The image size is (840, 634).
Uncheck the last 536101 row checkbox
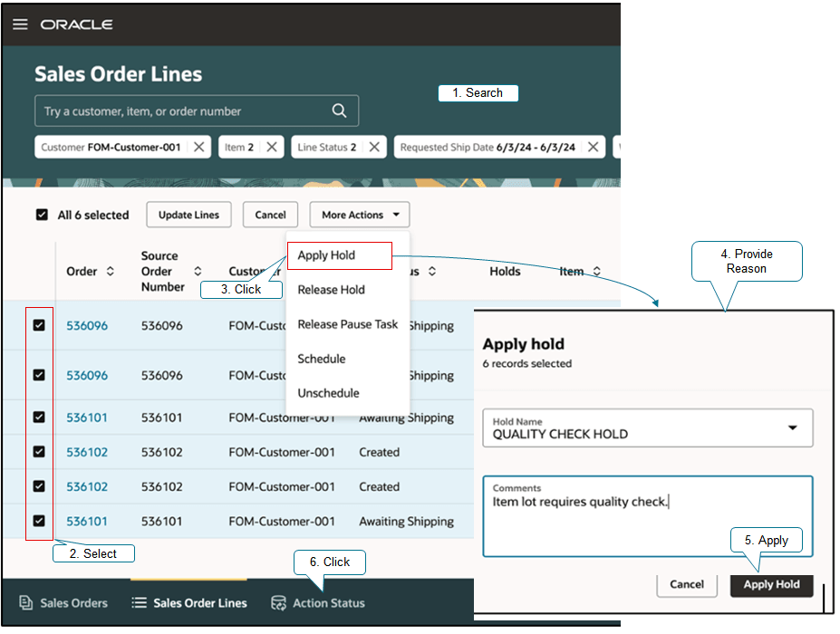point(39,521)
